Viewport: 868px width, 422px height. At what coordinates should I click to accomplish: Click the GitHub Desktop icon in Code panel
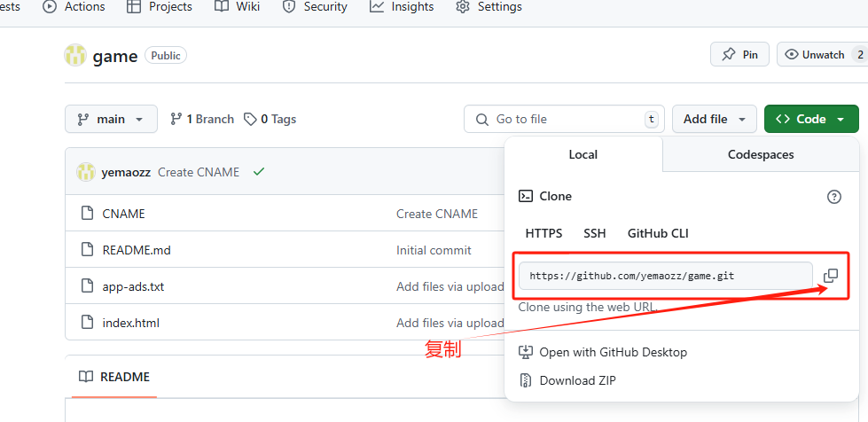525,352
